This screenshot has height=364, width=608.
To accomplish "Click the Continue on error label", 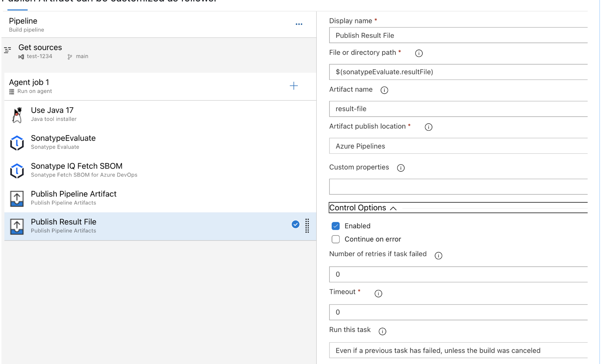I will point(373,239).
